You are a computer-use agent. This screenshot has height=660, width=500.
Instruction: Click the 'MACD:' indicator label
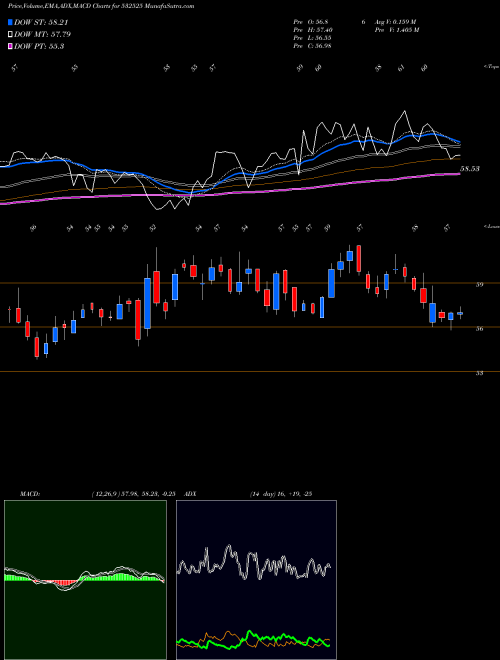click(30, 494)
